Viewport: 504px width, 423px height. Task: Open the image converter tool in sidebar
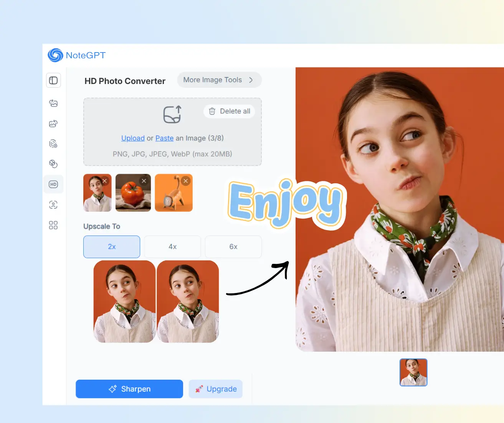pos(53,103)
